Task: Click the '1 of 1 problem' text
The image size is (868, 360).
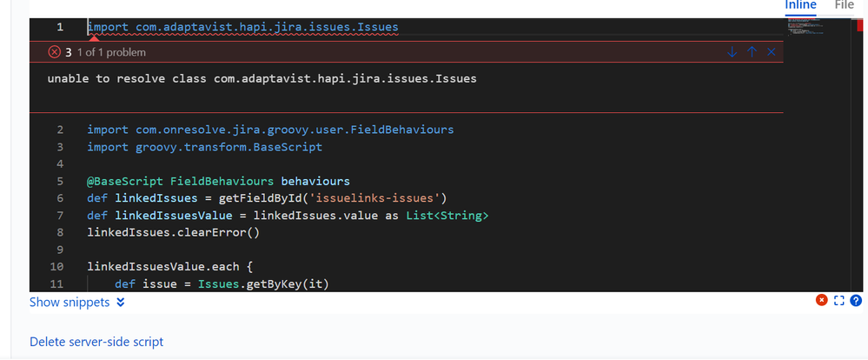Action: [x=111, y=53]
